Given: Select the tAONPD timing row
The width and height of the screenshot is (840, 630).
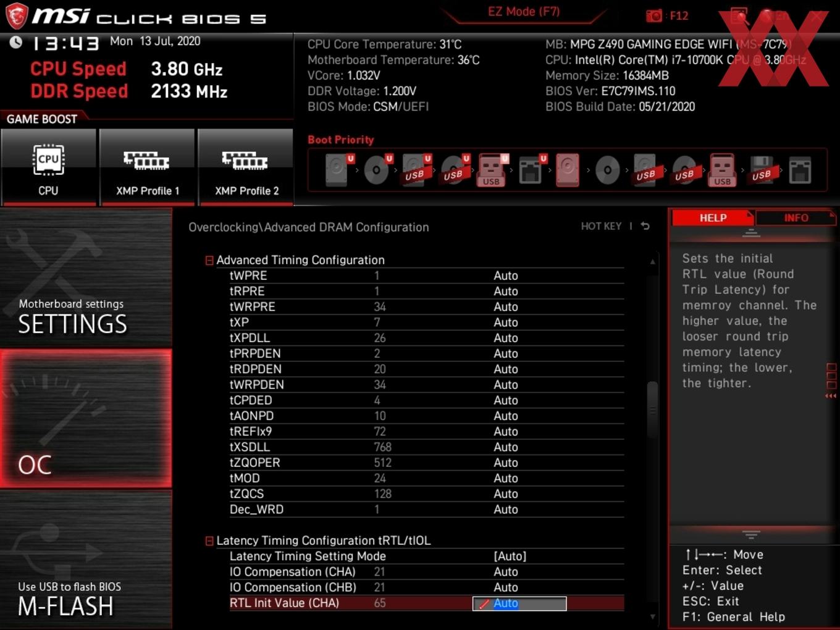Looking at the screenshot, I should [426, 416].
